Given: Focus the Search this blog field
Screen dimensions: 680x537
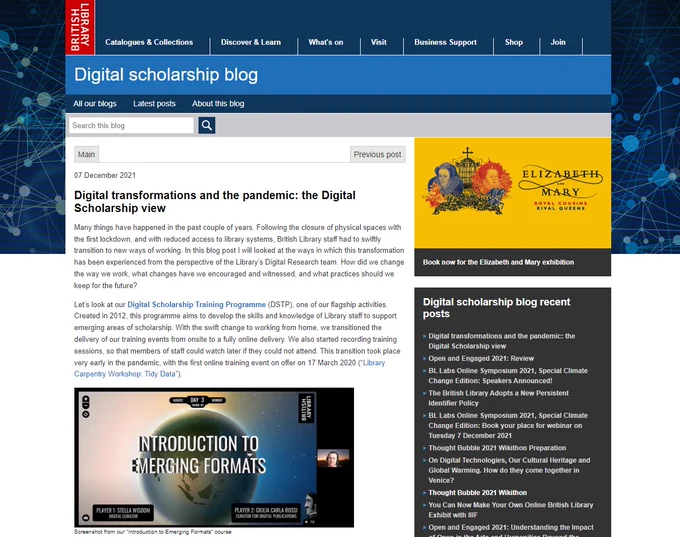Looking at the screenshot, I should (131, 125).
